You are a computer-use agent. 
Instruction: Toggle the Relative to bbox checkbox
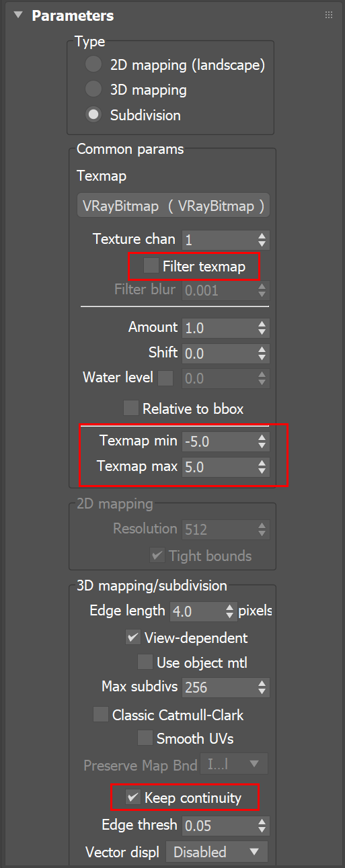(131, 408)
